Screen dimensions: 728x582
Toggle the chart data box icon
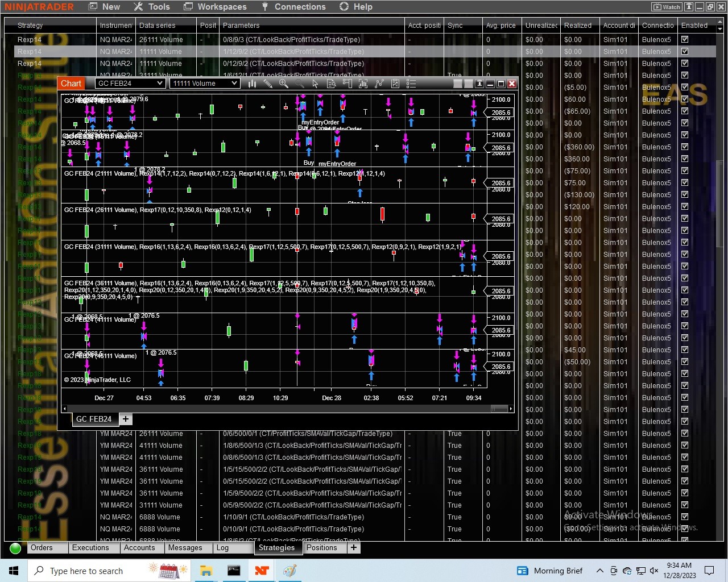[332, 84]
